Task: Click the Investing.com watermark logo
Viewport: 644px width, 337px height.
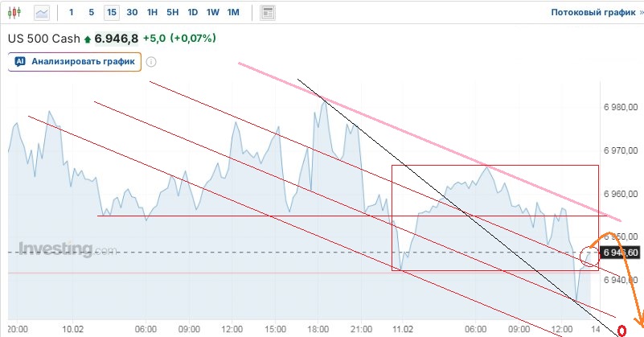Action: pos(68,249)
